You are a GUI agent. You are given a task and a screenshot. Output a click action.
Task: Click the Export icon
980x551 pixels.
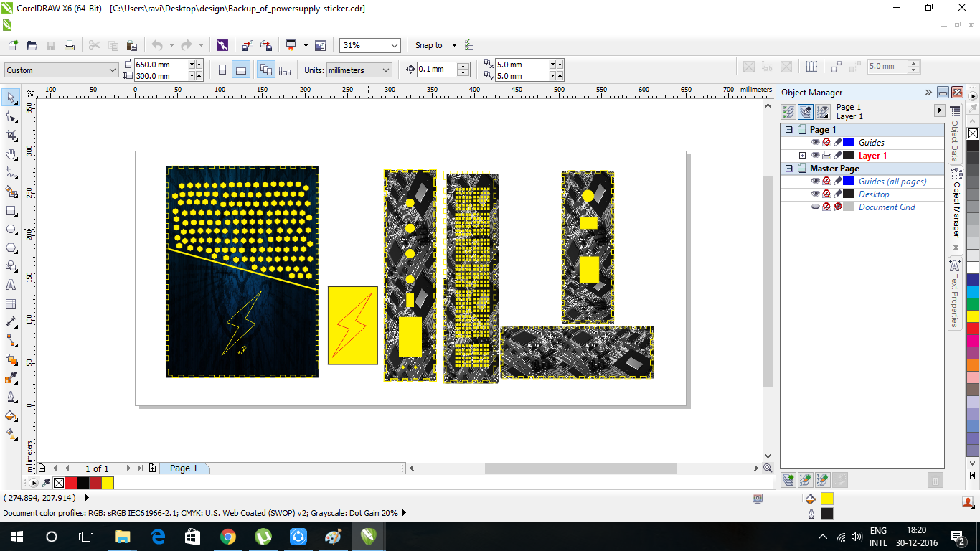tap(266, 45)
